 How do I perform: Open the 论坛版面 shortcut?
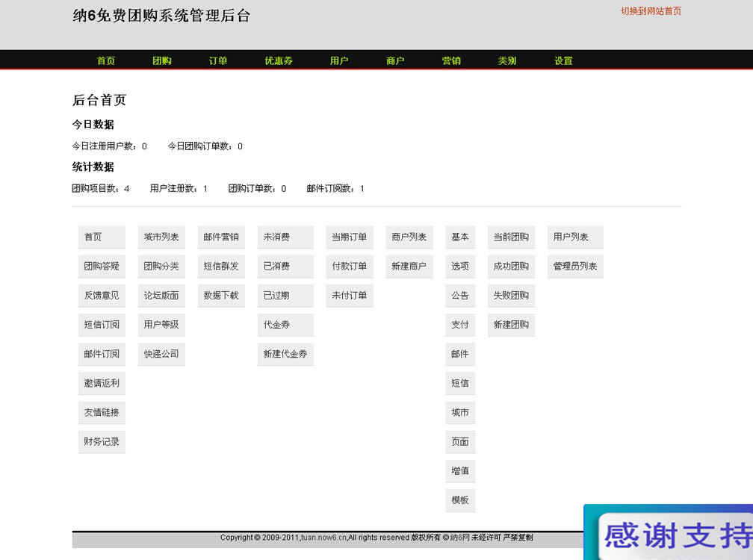(x=161, y=296)
